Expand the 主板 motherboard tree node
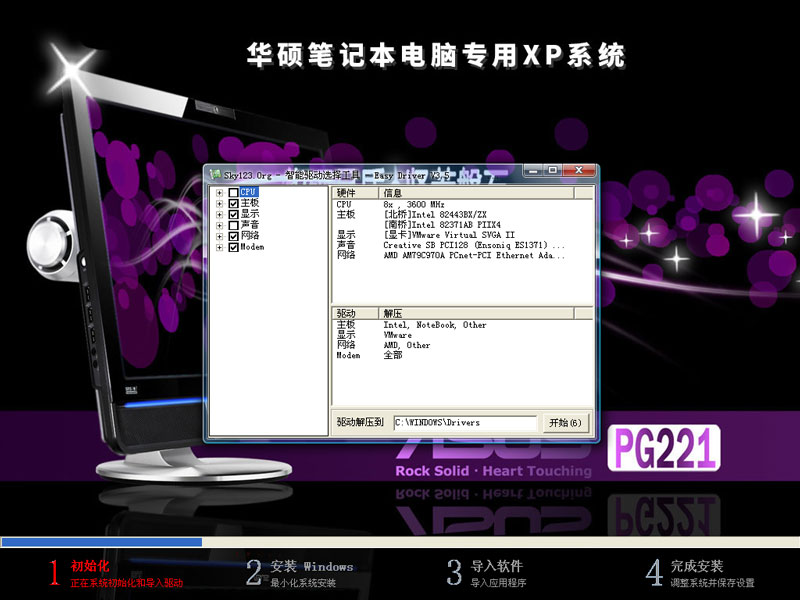 click(x=218, y=203)
